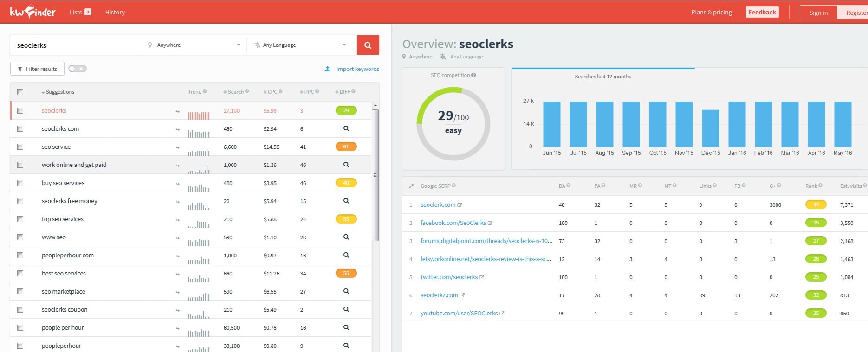This screenshot has height=352, width=868.
Task: Click the Feedback button
Action: (762, 12)
